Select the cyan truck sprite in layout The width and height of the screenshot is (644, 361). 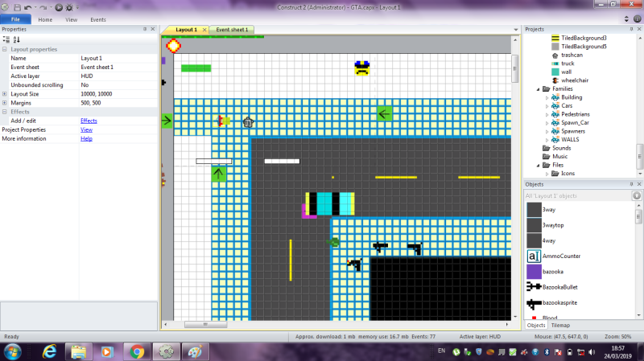point(330,204)
